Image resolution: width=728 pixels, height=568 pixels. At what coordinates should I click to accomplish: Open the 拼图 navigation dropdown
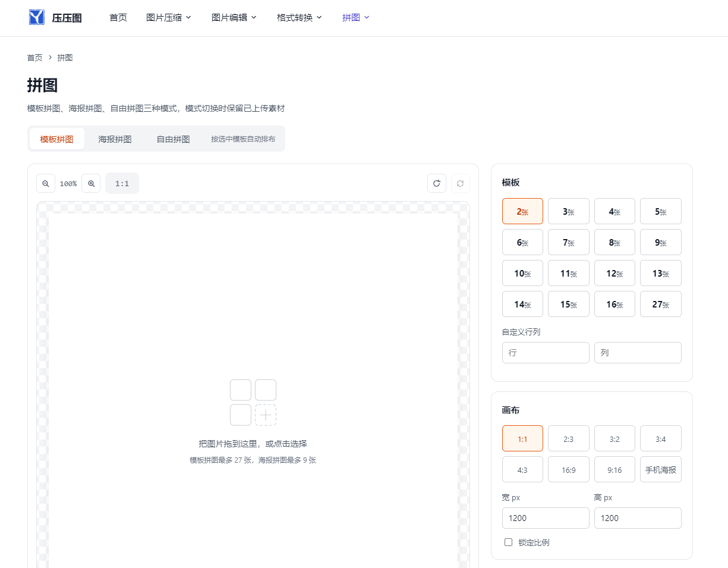[x=356, y=18]
